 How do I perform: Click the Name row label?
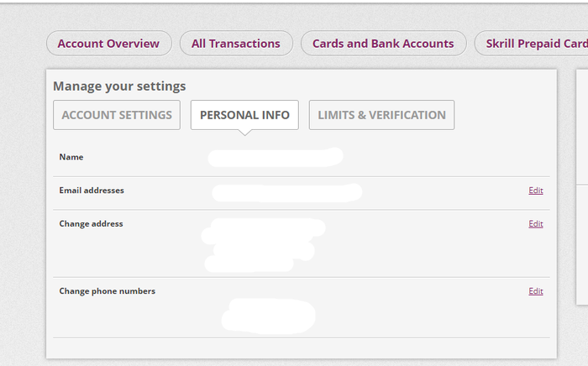click(x=71, y=157)
